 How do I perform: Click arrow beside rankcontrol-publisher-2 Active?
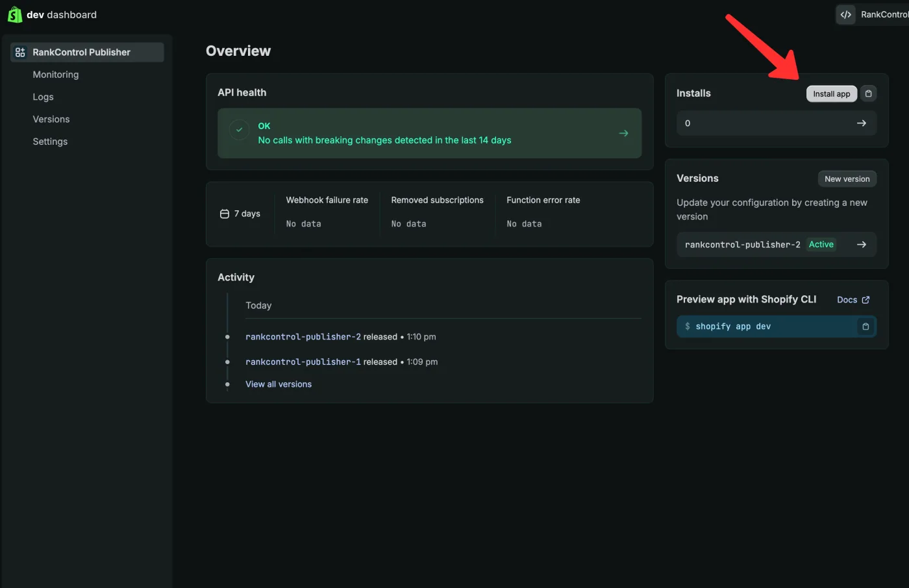click(x=862, y=245)
